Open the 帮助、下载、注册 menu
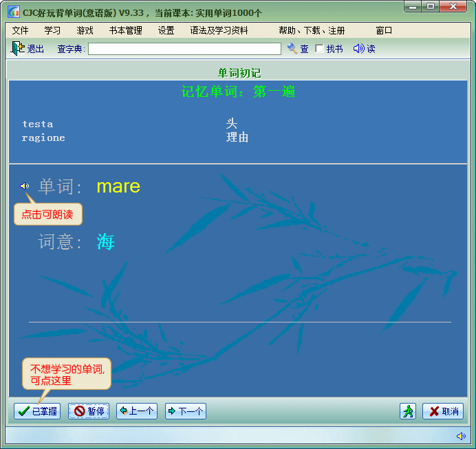This screenshot has width=476, height=449. coord(312,31)
